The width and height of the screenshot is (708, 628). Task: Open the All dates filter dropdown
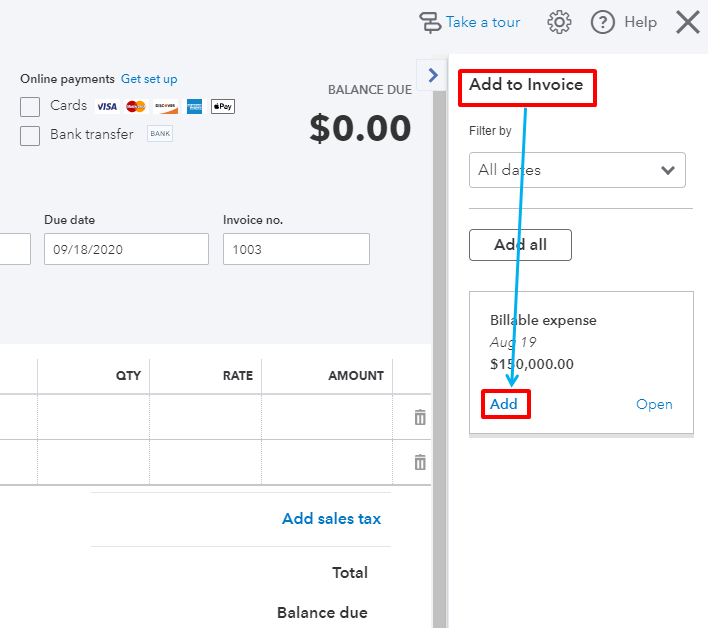coord(577,170)
